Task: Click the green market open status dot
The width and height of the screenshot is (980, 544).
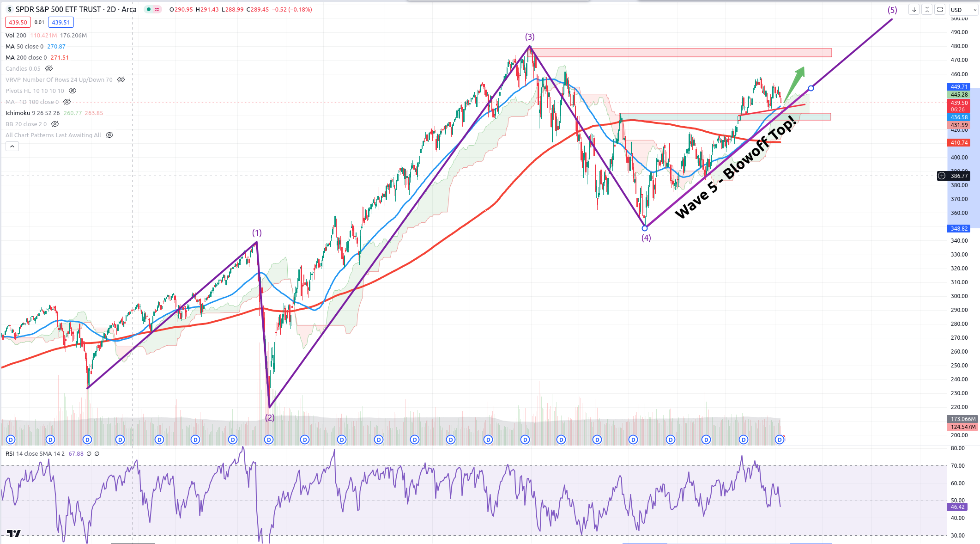Action: pyautogui.click(x=149, y=10)
